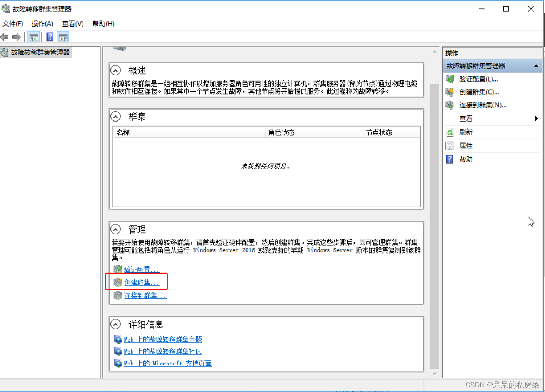545x392 pixels.
Task: Click the 刷新 refresh icon
Action: tap(450, 132)
